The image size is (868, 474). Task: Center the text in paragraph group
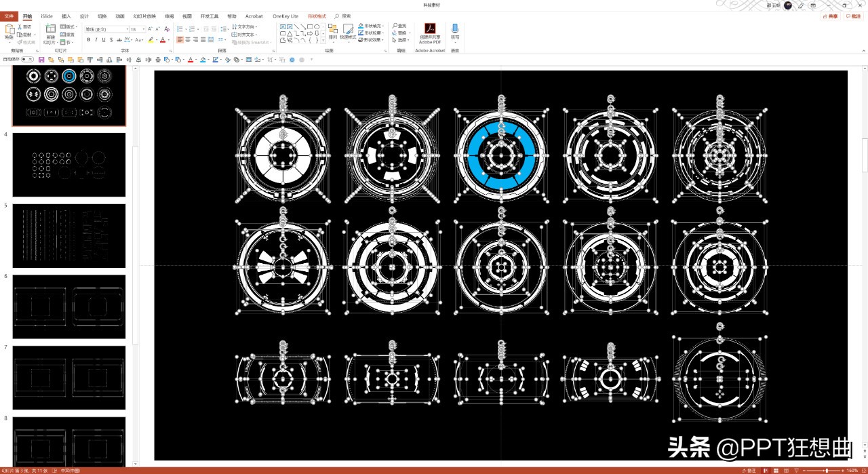[x=189, y=40]
